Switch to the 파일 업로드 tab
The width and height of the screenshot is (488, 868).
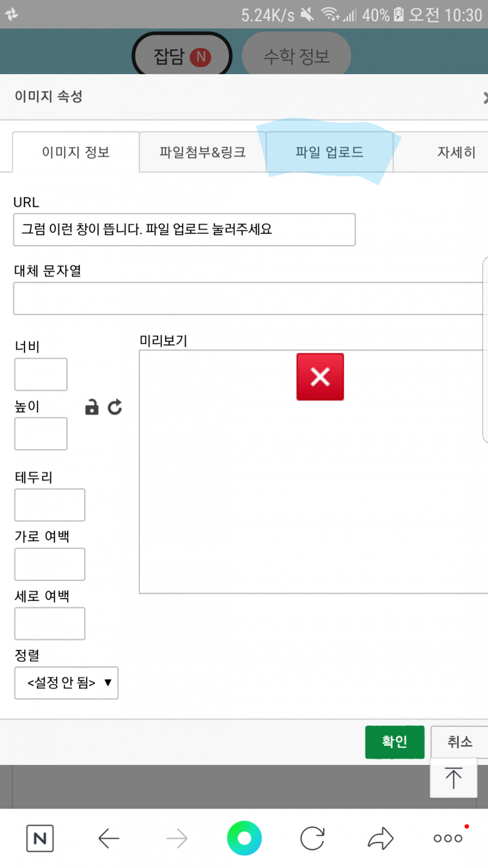click(329, 152)
